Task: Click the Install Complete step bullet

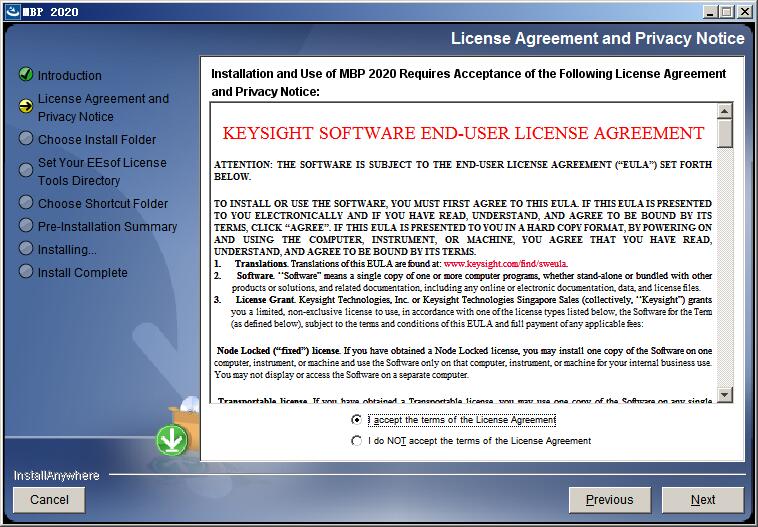Action: (x=26, y=271)
